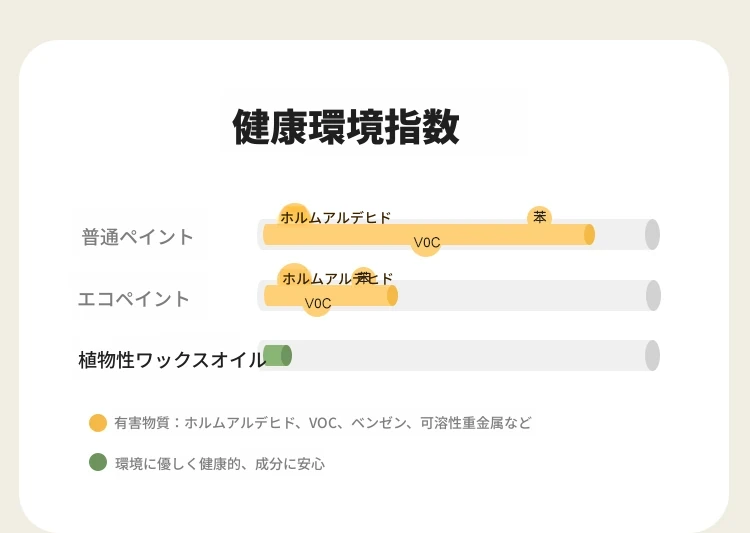Viewport: 750px width, 533px height.
Task: Click the 有害物質 legend description text
Action: [322, 423]
